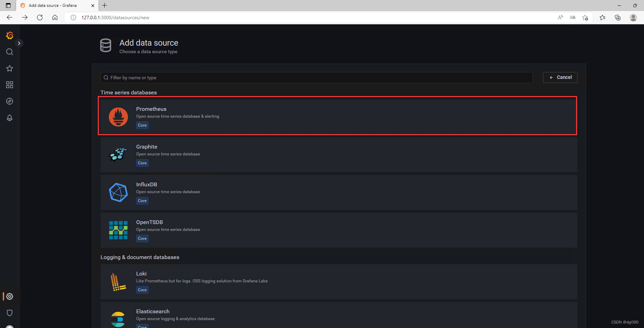This screenshot has height=328, width=644.
Task: Expand the sidebar with the chevron arrow
Action: click(x=19, y=43)
